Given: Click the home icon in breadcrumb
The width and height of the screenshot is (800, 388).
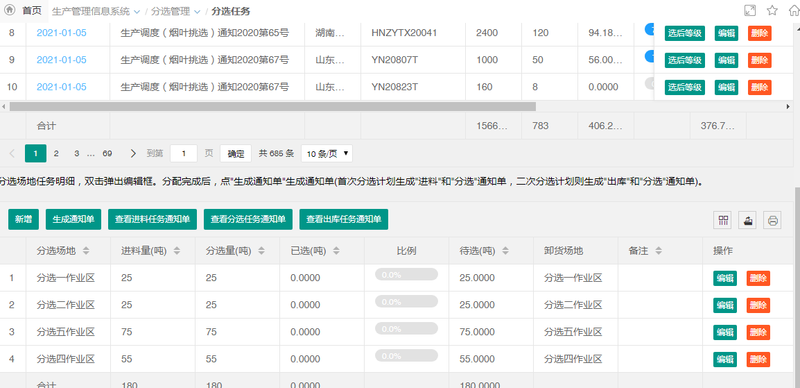Looking at the screenshot, I should (x=9, y=11).
